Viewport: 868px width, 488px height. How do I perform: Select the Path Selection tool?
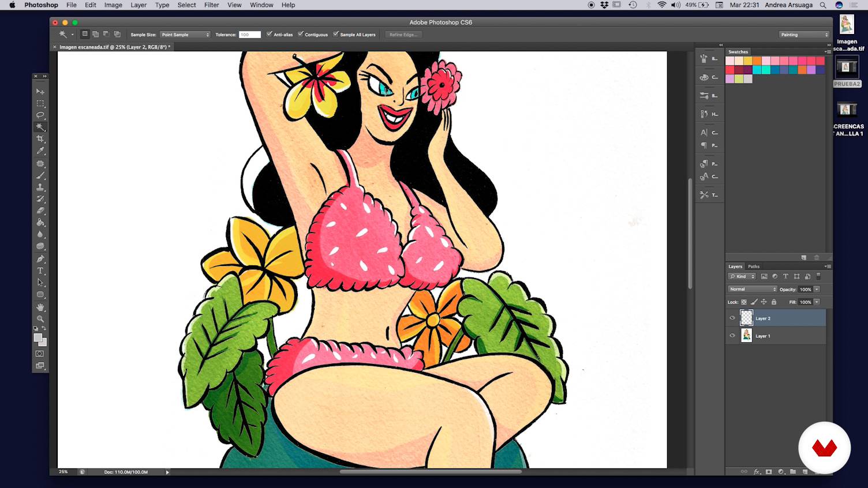point(40,283)
